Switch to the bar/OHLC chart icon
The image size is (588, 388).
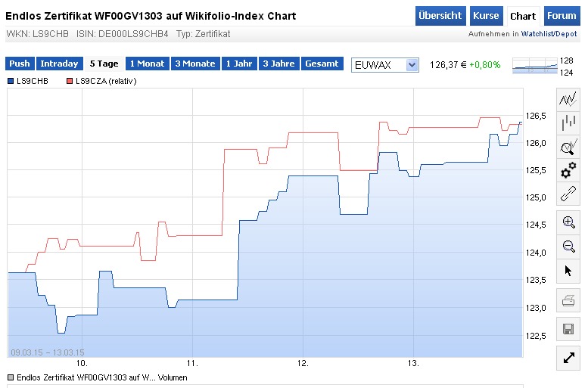pos(568,123)
